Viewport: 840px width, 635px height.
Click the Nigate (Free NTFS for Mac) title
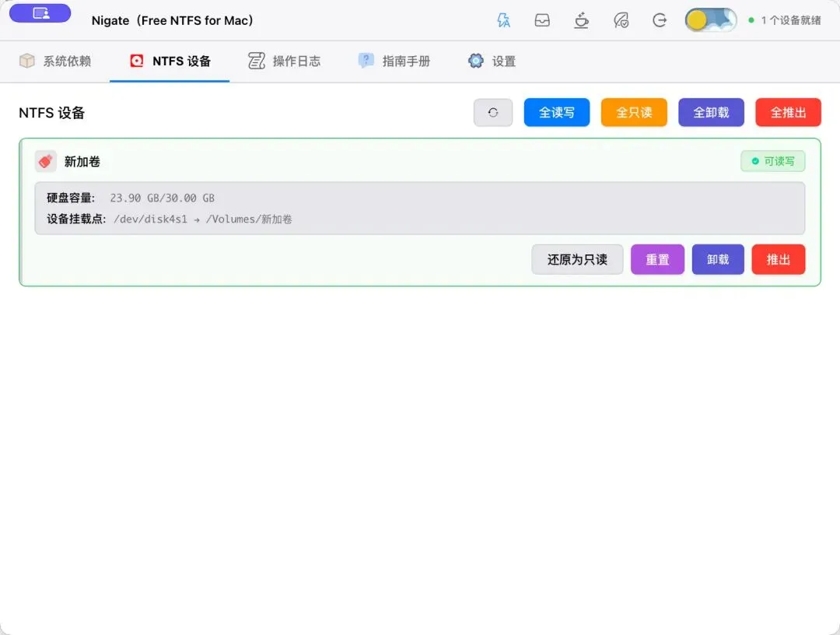point(173,20)
